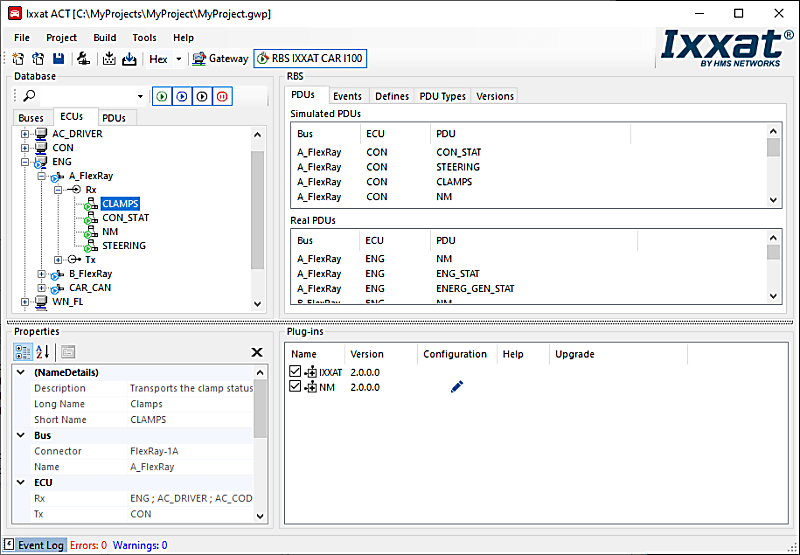Switch to the PDU Types tab

(442, 96)
